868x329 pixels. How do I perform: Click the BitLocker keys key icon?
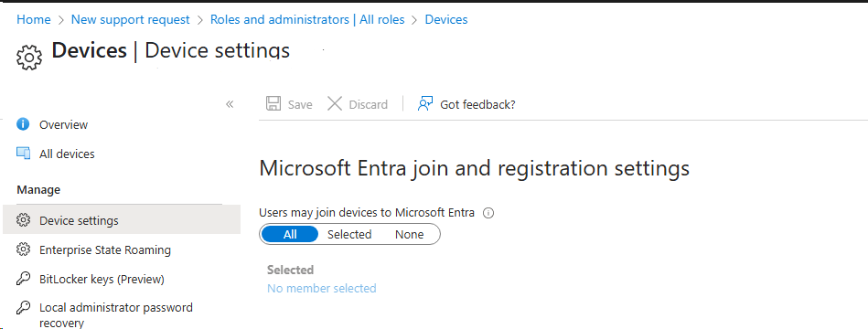[23, 280]
